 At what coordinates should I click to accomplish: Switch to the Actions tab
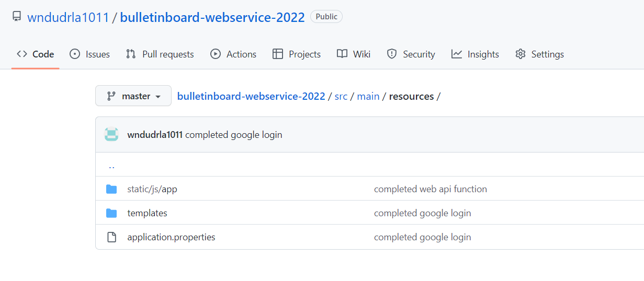pos(233,54)
